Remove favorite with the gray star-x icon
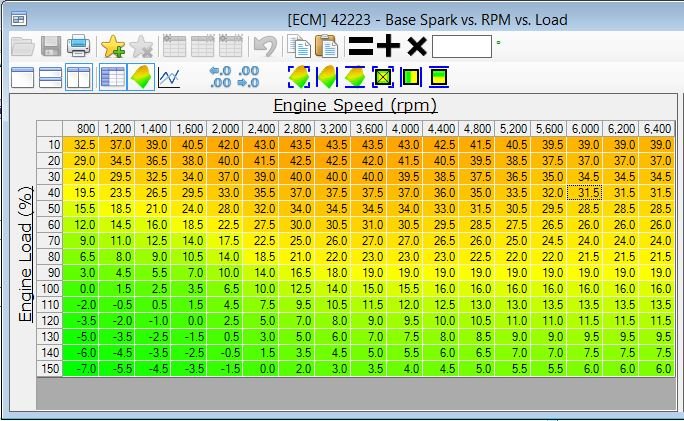The height and width of the screenshot is (421, 684). (141, 46)
